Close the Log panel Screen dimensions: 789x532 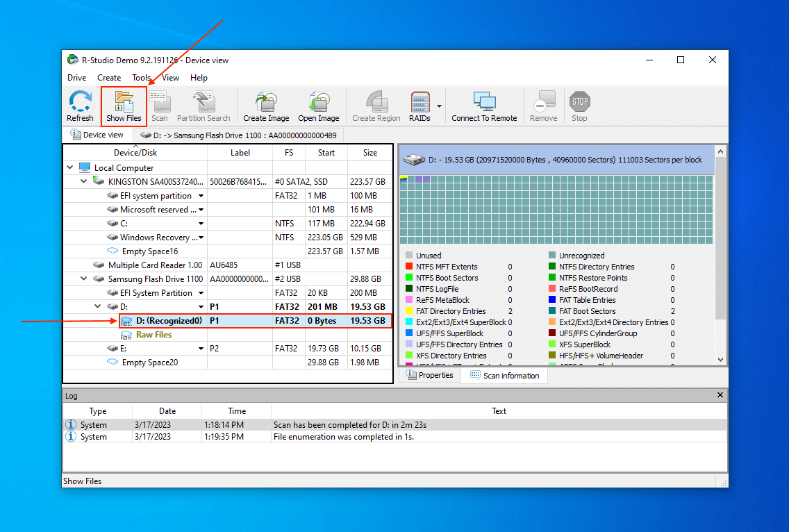pos(720,395)
